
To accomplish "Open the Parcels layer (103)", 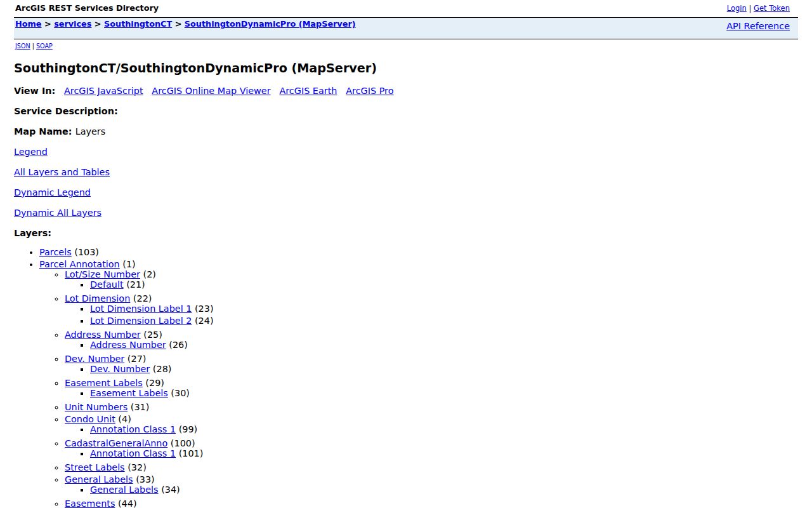I will click(x=55, y=252).
